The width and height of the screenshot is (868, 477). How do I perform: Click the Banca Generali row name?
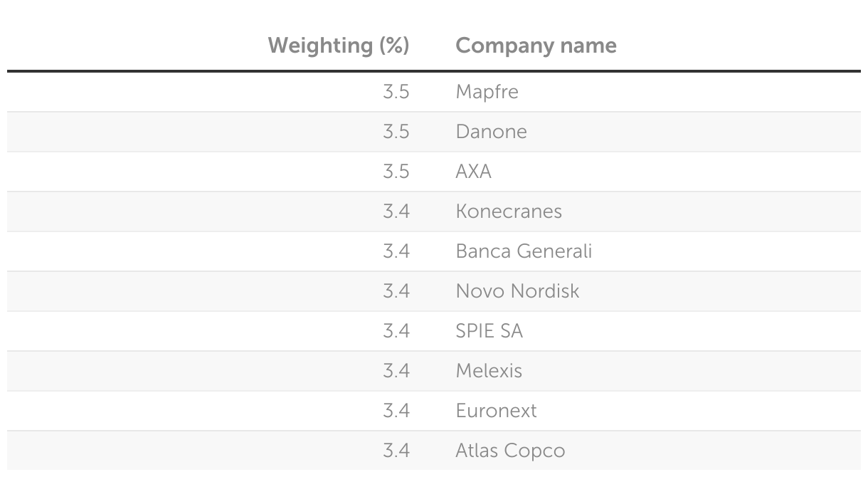(524, 251)
